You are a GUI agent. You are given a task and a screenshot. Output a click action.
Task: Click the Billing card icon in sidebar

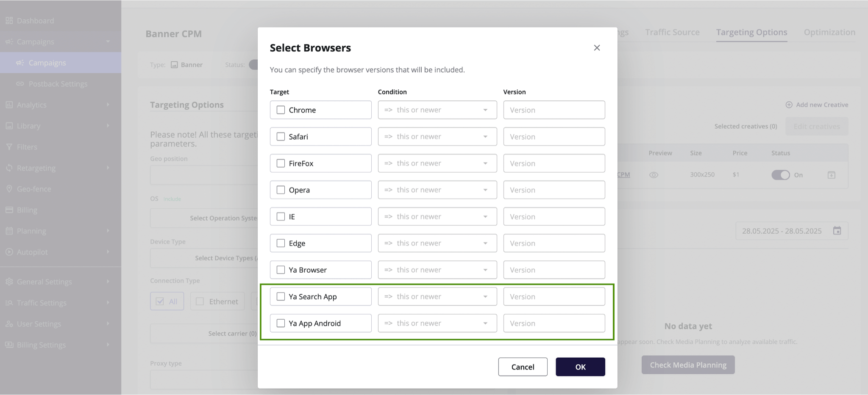[9, 210]
